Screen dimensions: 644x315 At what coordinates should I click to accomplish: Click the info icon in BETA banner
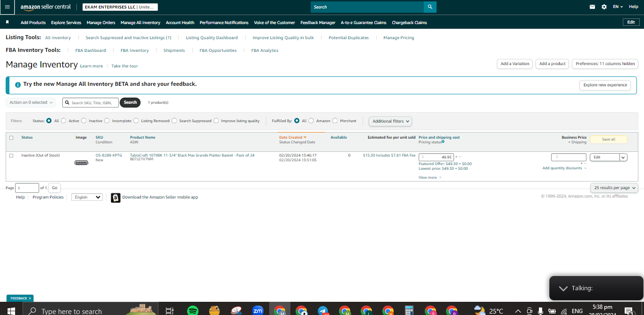pyautogui.click(x=18, y=85)
